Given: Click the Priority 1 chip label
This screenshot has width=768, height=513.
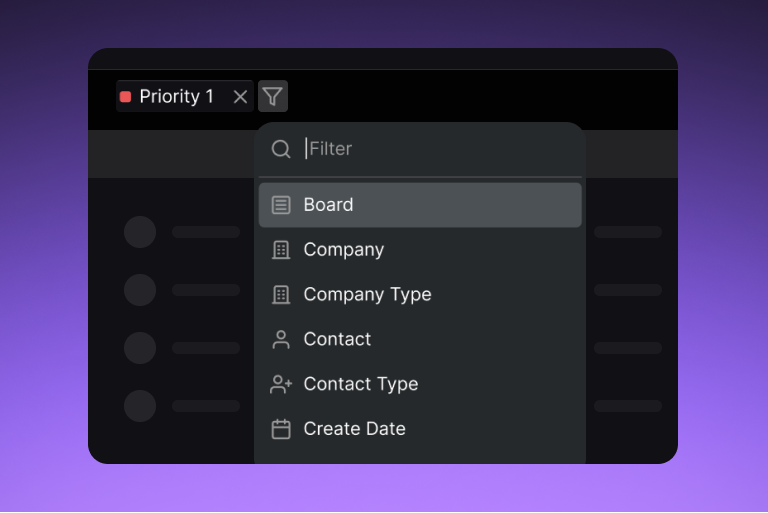Looking at the screenshot, I should tap(176, 97).
